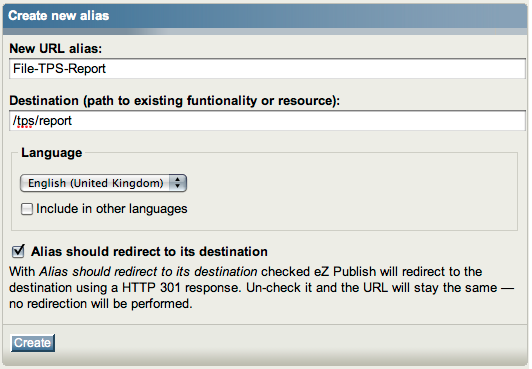Click the 'HTTP 301 response' text in the description
The image size is (532, 369).
[x=181, y=288]
